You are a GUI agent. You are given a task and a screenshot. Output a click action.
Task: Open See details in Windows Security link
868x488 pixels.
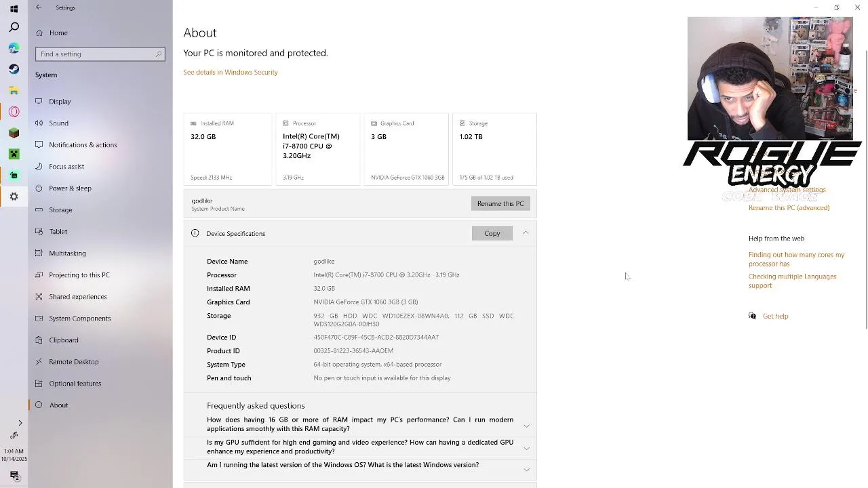tap(231, 73)
